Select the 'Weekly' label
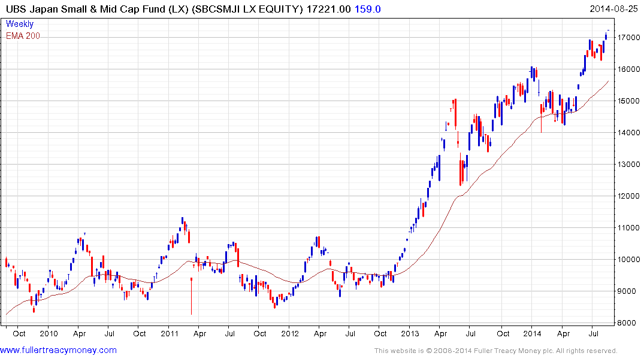644x359 pixels. (20, 24)
